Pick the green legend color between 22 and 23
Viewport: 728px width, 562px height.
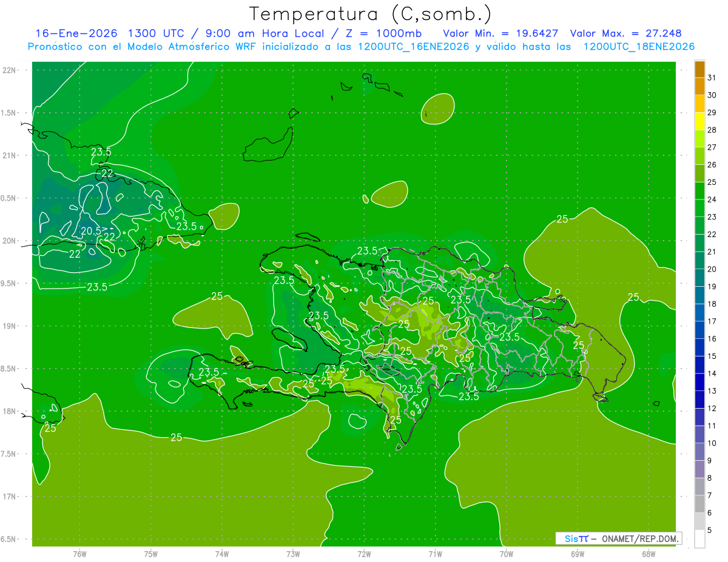700,226
